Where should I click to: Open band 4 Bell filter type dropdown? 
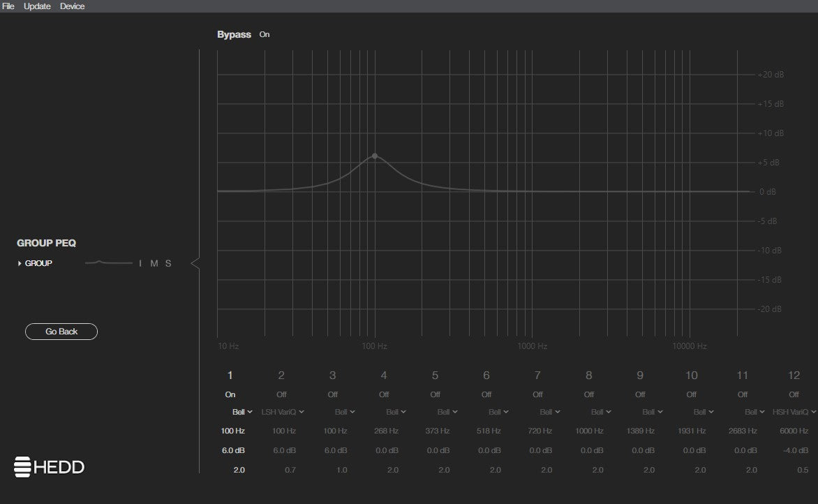click(396, 412)
